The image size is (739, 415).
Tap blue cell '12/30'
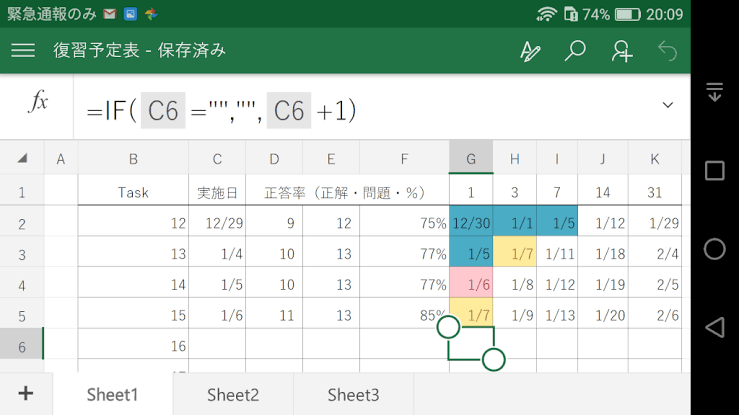pyautogui.click(x=471, y=221)
